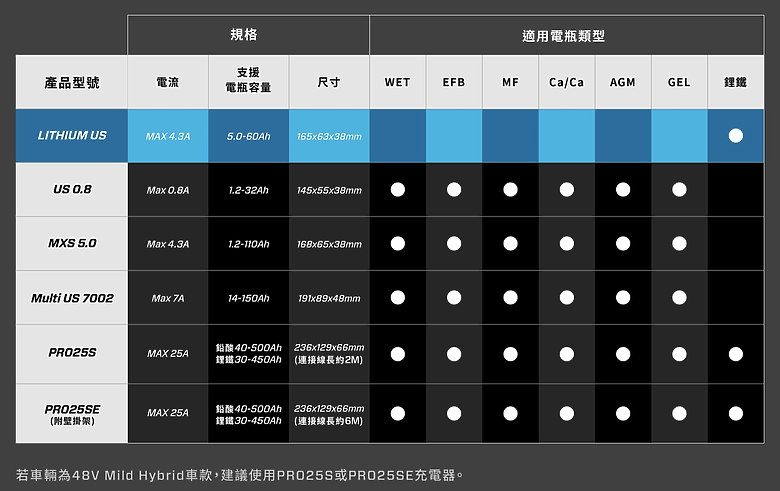
Task: Click the 168x65x38mm size cell
Action: point(329,244)
